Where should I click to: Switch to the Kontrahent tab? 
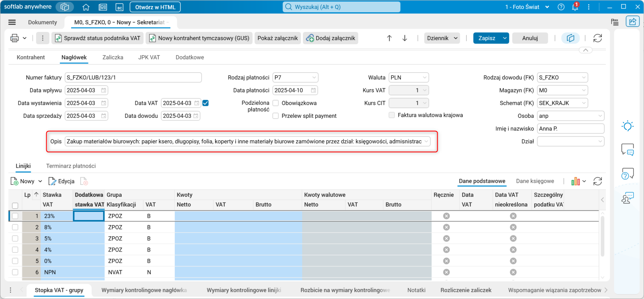(31, 57)
